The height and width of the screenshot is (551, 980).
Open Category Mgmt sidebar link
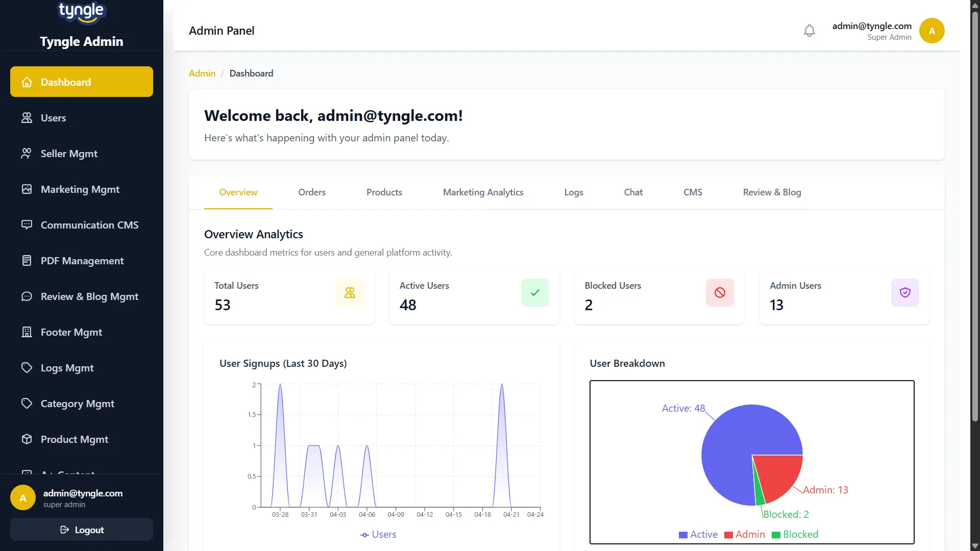coord(82,404)
